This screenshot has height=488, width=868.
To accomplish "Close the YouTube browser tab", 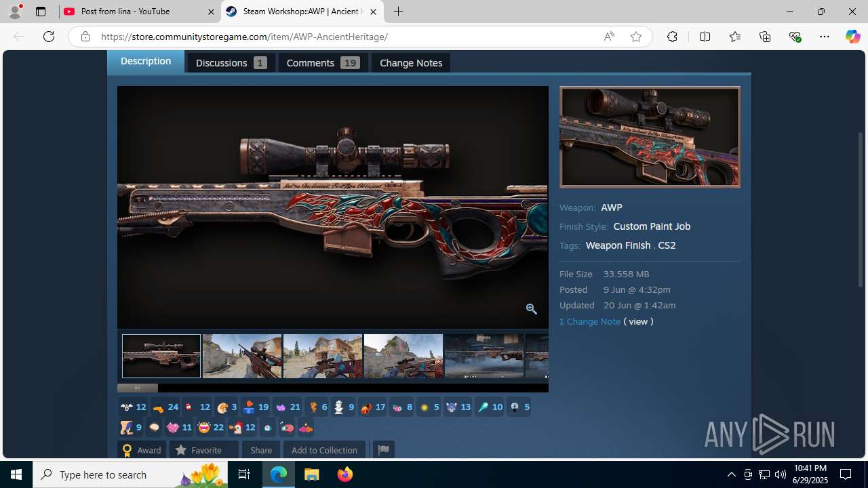I will (211, 12).
